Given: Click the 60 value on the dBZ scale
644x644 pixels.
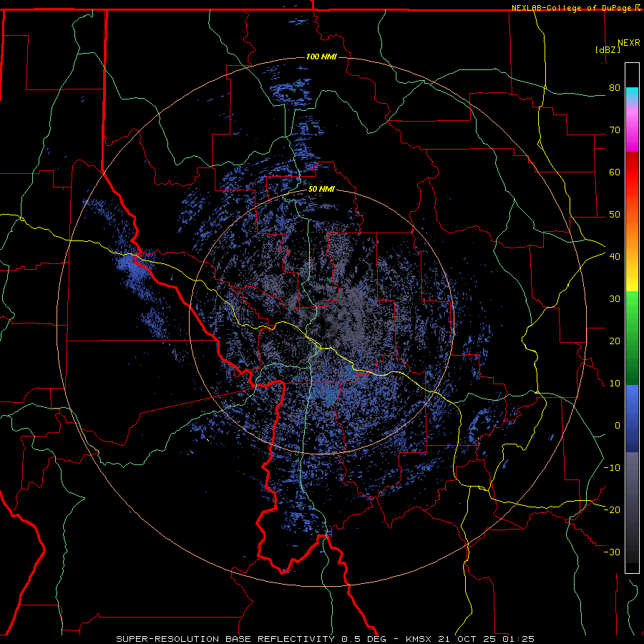Looking at the screenshot, I should (615, 172).
